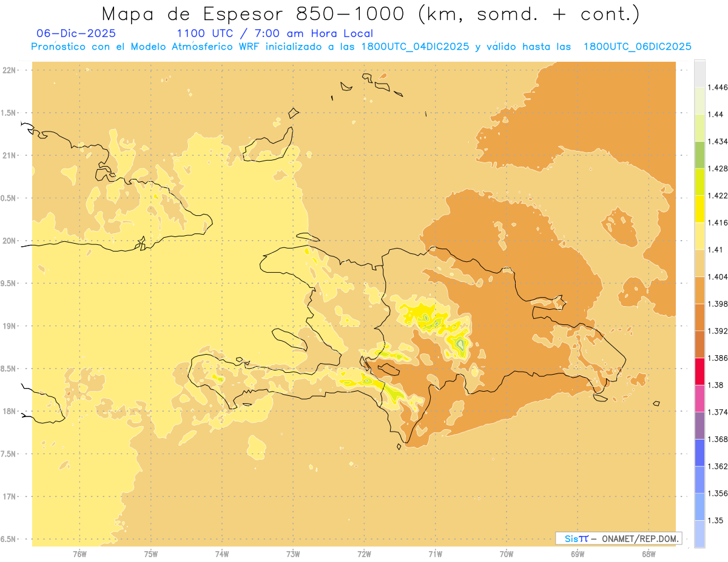Click the colorbar value 1.362

tap(718, 466)
